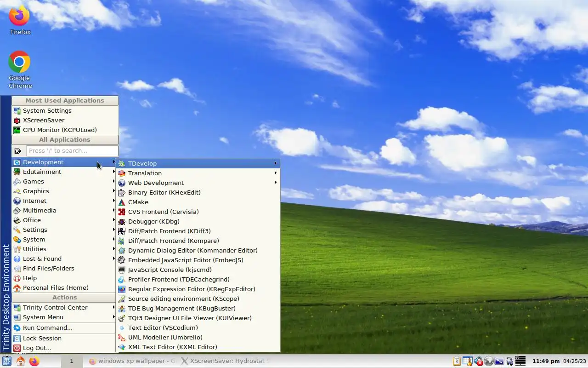Click the KOrganizer reminder tray icon
Image resolution: width=588 pixels, height=368 pixels.
pyautogui.click(x=468, y=361)
